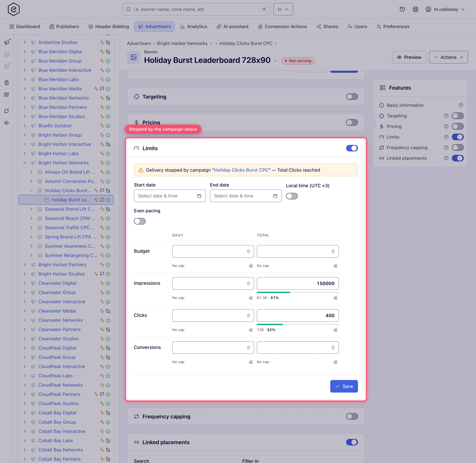Click the flag icon on Blue Meridian Media
The image size is (476, 463).
coord(102,89)
